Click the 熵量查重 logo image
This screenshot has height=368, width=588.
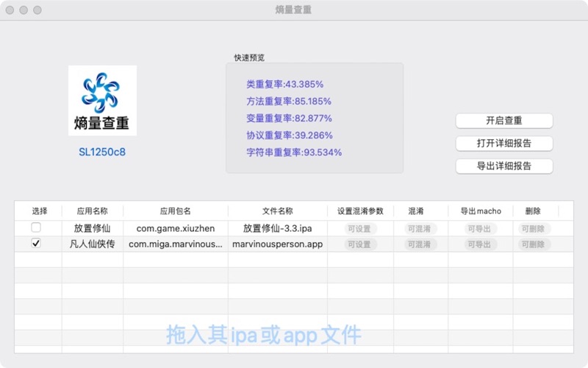pyautogui.click(x=102, y=101)
